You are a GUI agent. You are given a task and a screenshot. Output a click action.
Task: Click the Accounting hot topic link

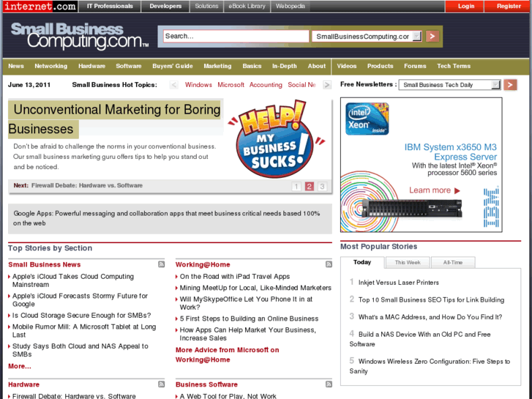tap(266, 84)
